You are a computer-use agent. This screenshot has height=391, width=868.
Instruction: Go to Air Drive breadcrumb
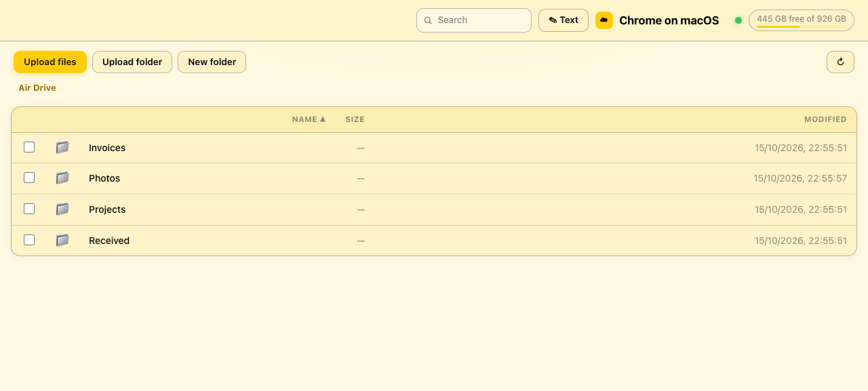pyautogui.click(x=37, y=88)
